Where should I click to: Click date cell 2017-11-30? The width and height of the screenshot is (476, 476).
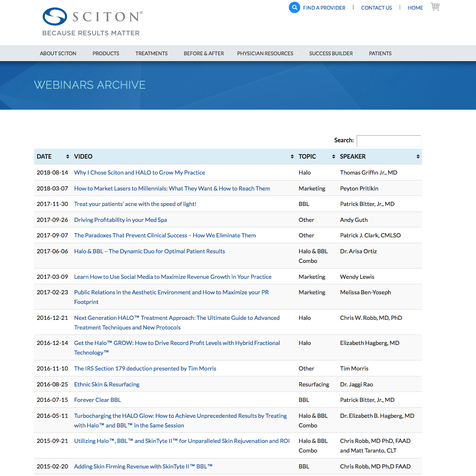point(52,204)
